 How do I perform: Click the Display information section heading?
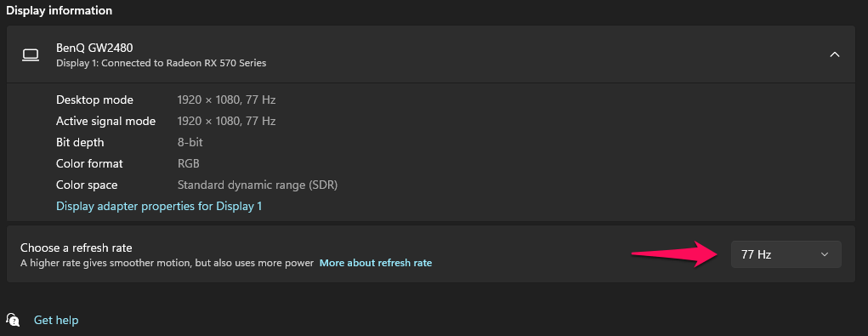[x=59, y=10]
